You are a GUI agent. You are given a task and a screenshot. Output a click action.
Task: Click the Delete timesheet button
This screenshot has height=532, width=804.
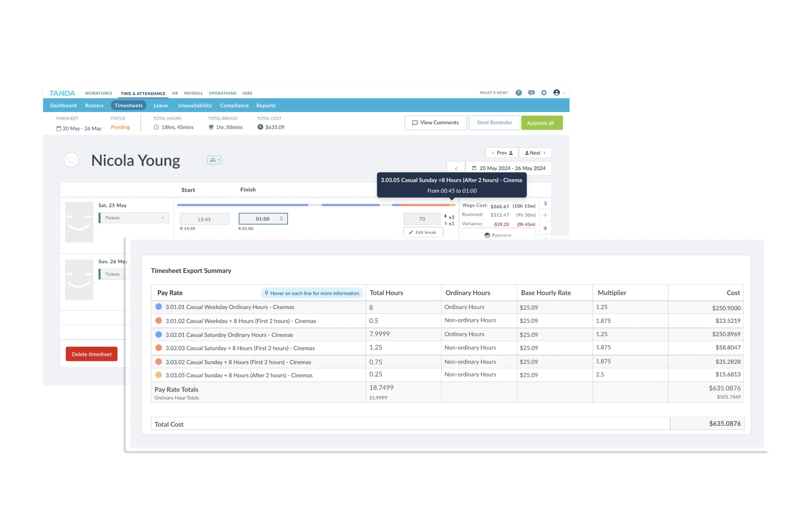[x=91, y=354]
